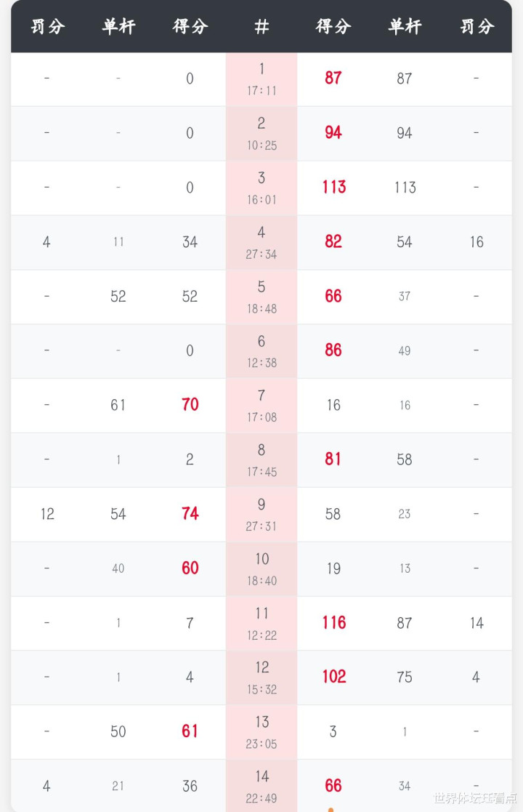The width and height of the screenshot is (523, 812).
Task: Open frame 2 with duration 10:25
Action: pyautogui.click(x=261, y=134)
